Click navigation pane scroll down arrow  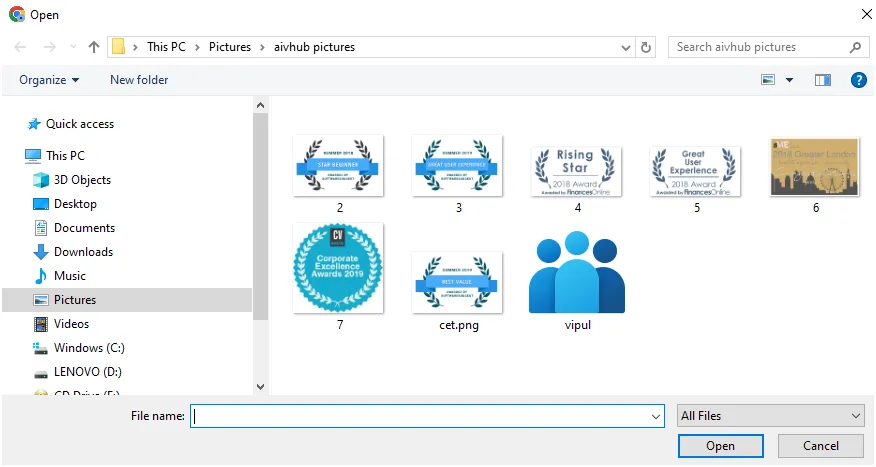(260, 387)
